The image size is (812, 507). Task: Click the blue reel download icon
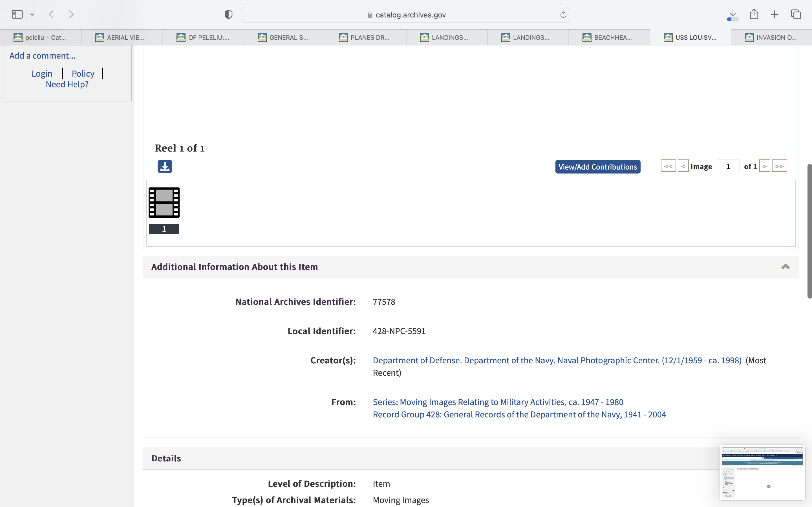pyautogui.click(x=165, y=166)
